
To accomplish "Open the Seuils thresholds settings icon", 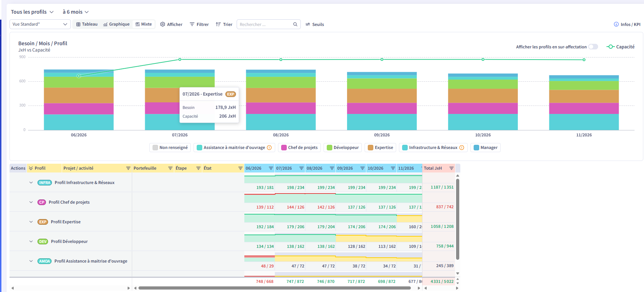I will point(308,24).
